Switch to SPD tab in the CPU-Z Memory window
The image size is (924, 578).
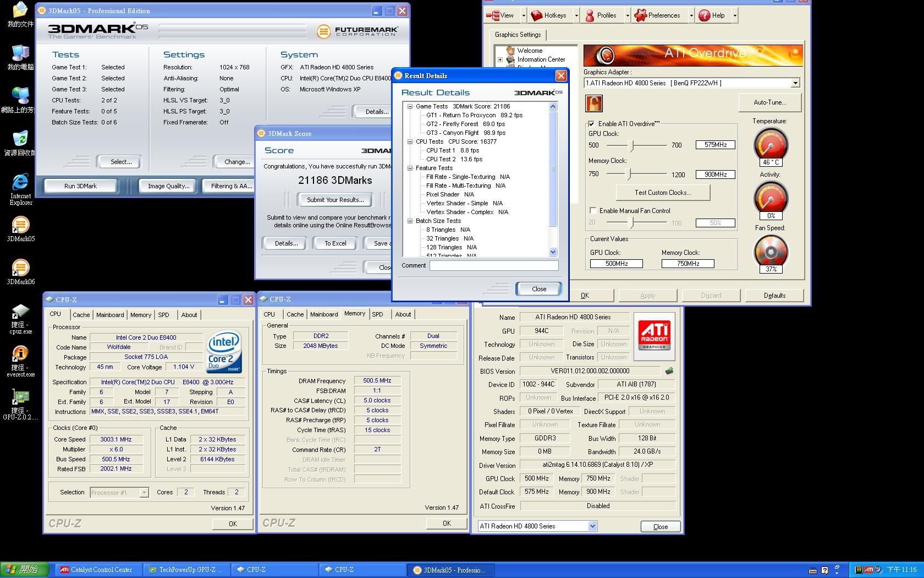pos(377,314)
